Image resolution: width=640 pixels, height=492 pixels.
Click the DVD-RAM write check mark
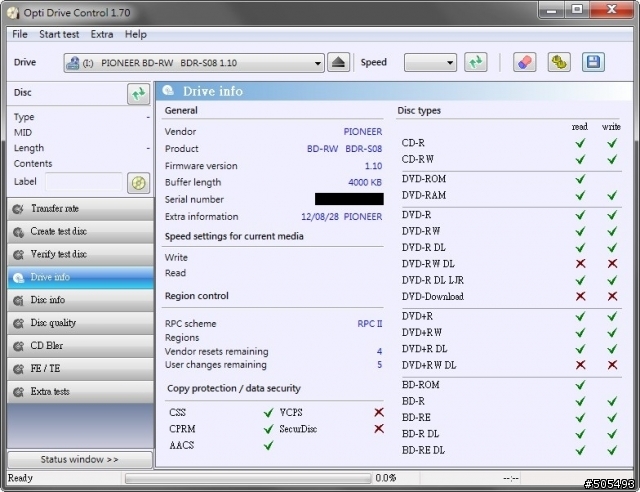pos(612,196)
